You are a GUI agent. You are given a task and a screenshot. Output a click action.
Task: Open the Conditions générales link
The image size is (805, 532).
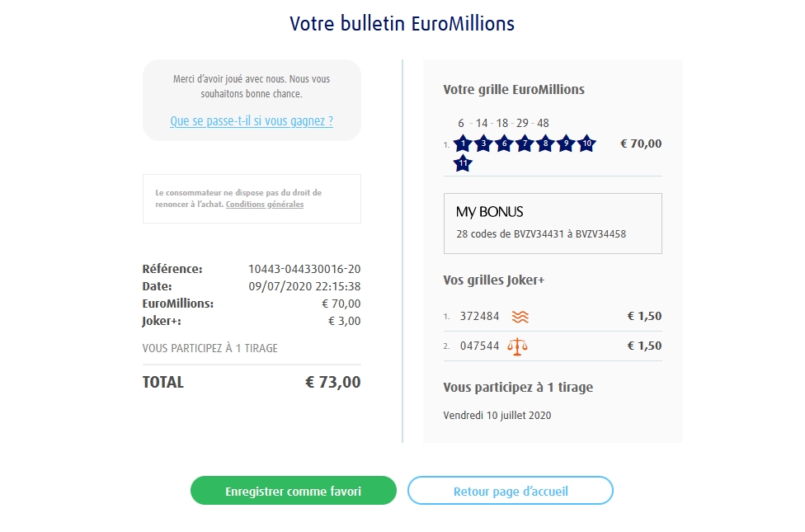click(x=265, y=205)
